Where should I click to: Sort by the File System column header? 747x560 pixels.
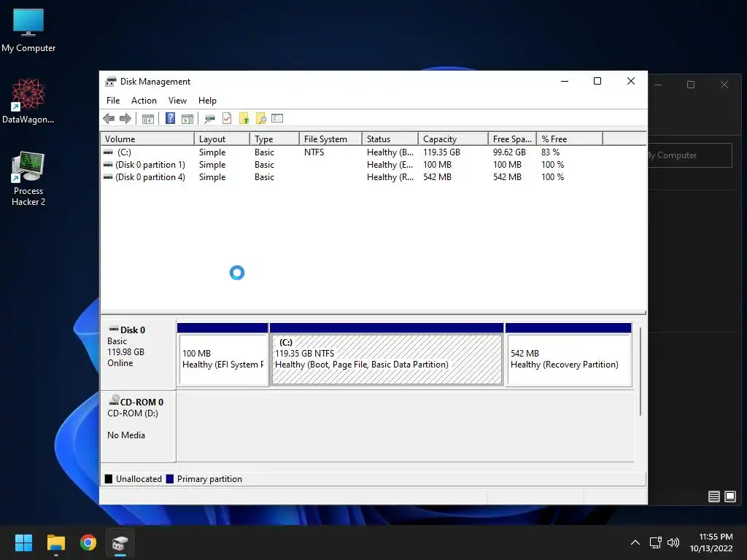click(330, 139)
